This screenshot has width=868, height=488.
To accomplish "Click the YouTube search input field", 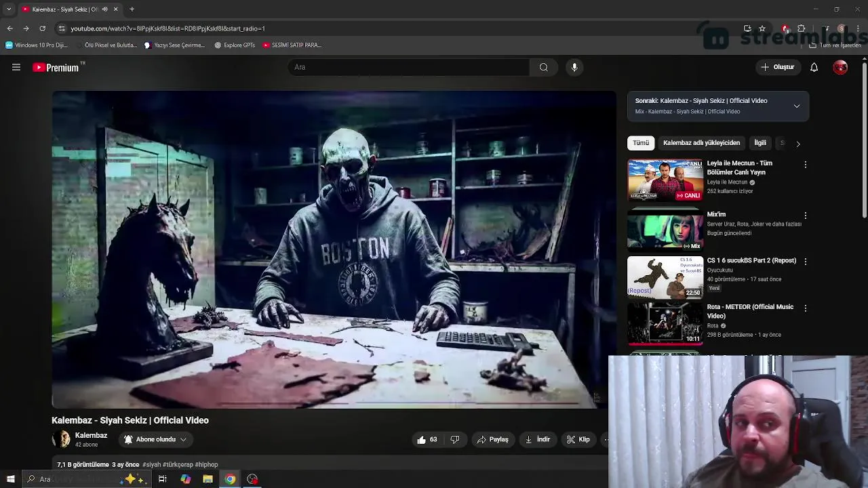I will pyautogui.click(x=409, y=67).
